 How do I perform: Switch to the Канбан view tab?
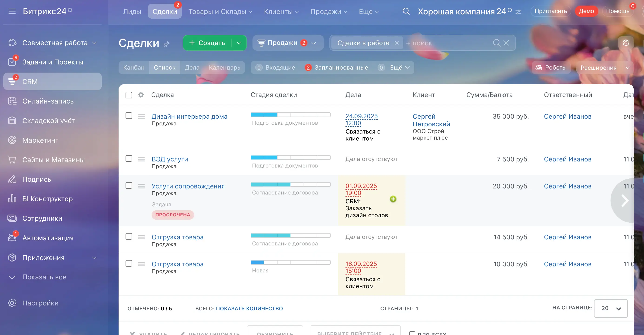click(134, 67)
